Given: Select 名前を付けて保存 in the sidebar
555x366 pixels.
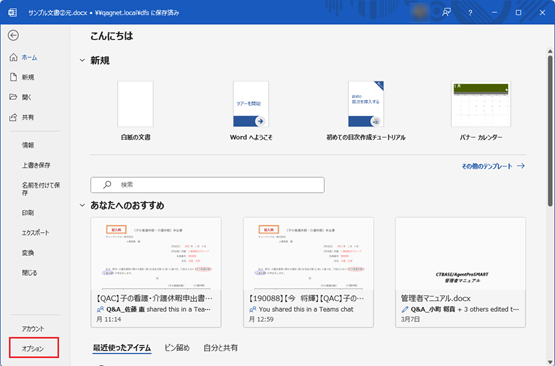Looking at the screenshot, I should [x=41, y=189].
